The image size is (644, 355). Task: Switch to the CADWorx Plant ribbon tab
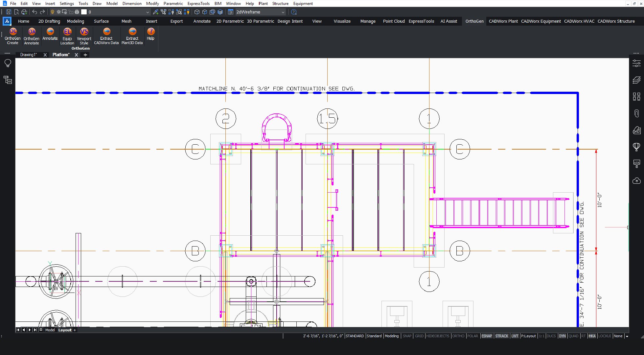[503, 21]
